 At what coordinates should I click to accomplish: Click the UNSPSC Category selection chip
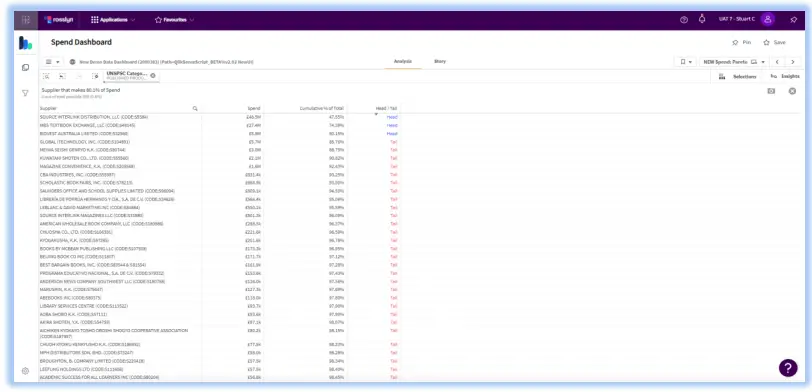pos(127,76)
